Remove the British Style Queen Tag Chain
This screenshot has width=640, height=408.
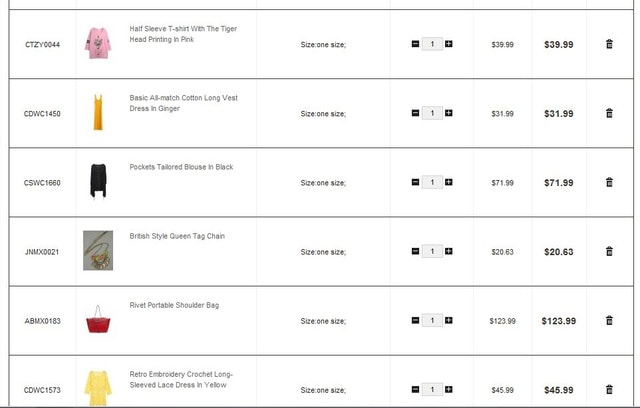click(x=609, y=251)
